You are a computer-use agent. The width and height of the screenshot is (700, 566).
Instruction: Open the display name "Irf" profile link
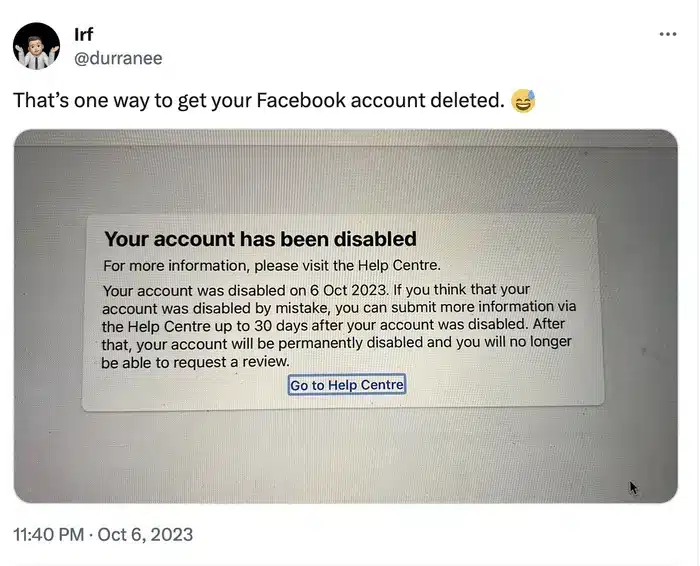84,36
